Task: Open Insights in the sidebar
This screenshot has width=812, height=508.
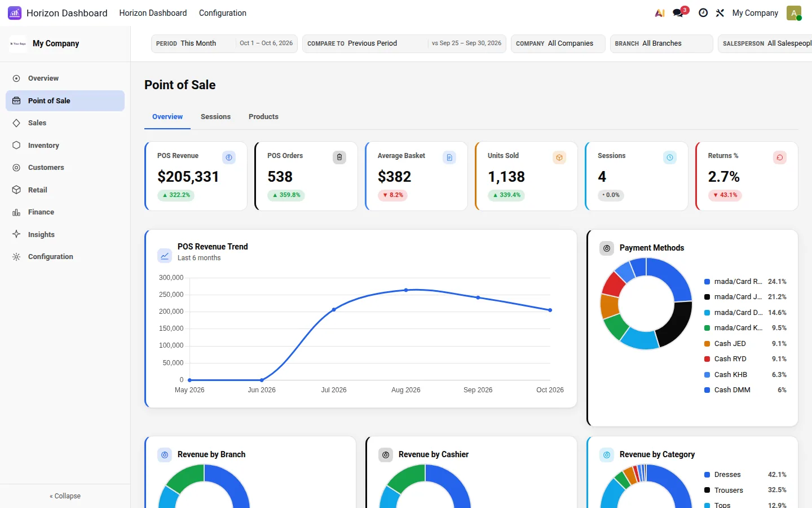Action: [65, 235]
